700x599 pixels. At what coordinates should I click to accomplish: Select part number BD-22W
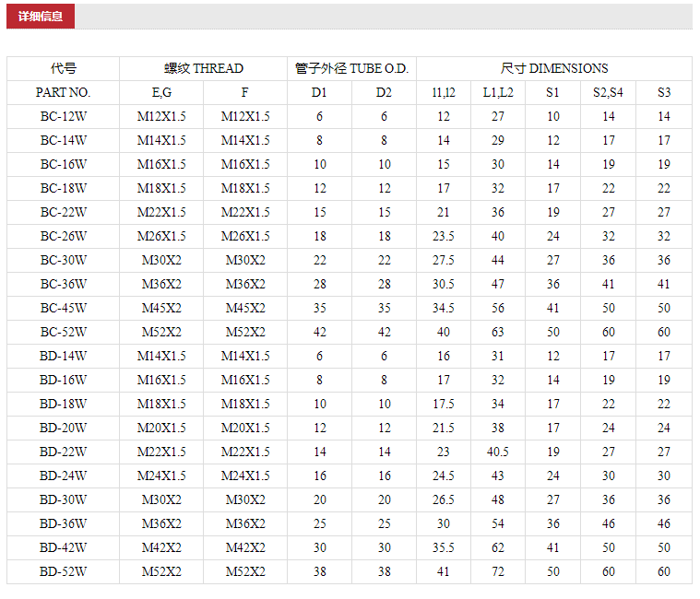(x=63, y=452)
